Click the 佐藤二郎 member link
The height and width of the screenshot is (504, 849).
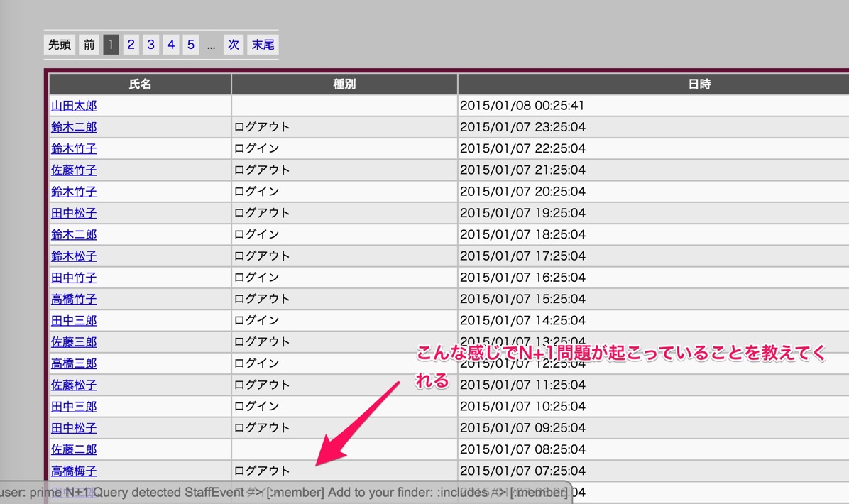[x=74, y=449]
